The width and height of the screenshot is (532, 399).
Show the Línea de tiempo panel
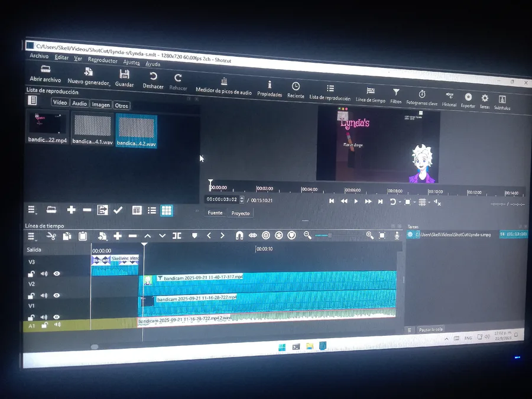(371, 95)
